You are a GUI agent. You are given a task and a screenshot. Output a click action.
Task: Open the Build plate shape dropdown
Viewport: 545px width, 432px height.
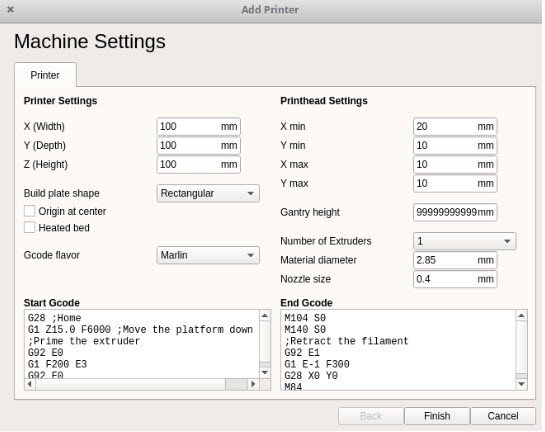pyautogui.click(x=208, y=193)
